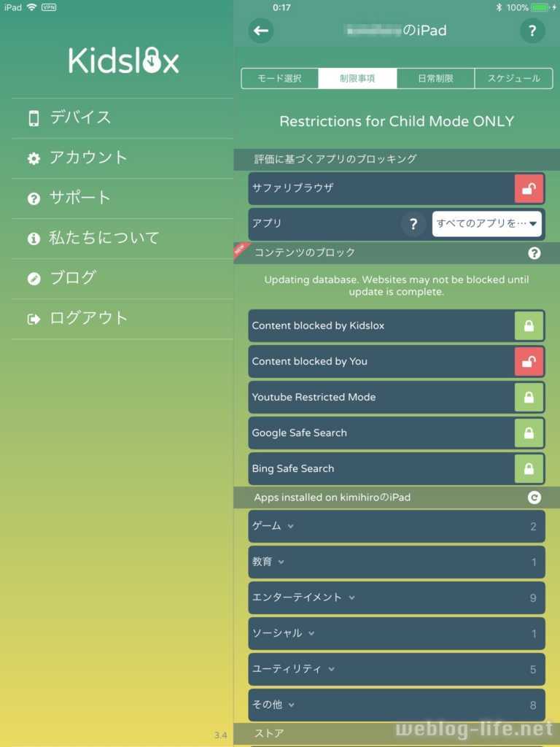Viewport: 560px width, 747px height.
Task: Tap the その他 count number 8
Action: 533,705
